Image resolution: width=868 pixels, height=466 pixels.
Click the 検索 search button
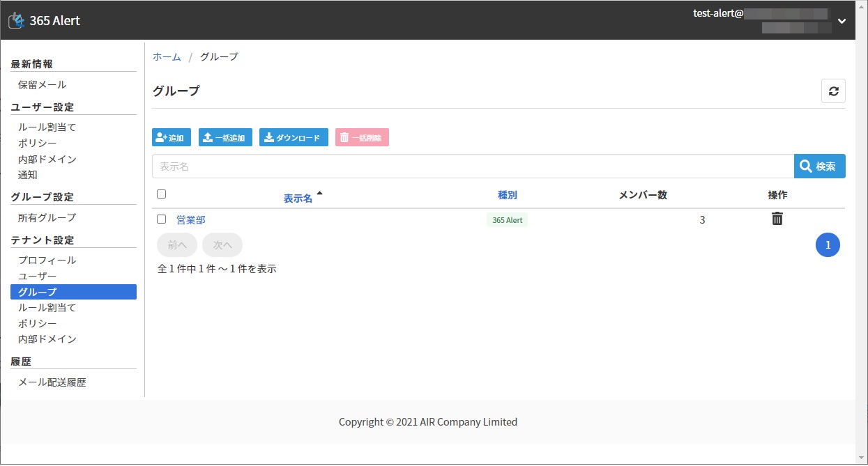[819, 166]
